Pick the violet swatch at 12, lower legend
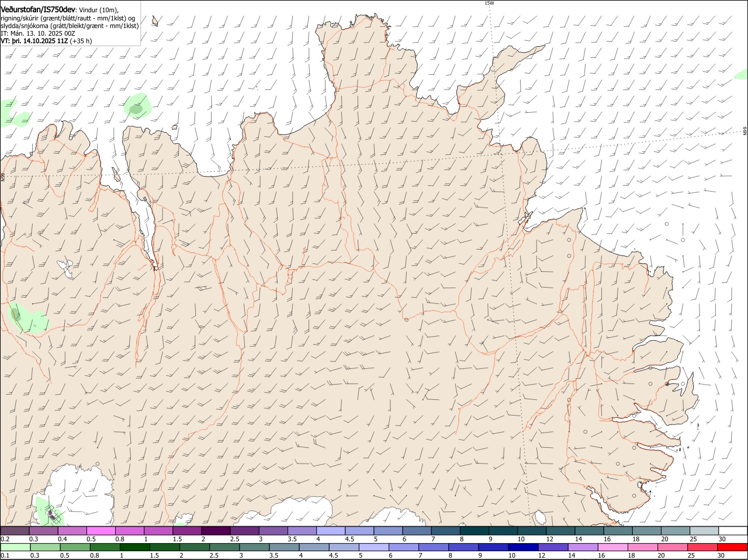748x560 pixels. click(x=553, y=547)
